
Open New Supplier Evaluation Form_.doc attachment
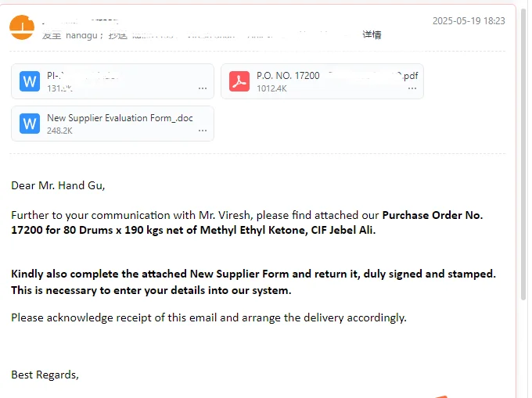pos(120,118)
